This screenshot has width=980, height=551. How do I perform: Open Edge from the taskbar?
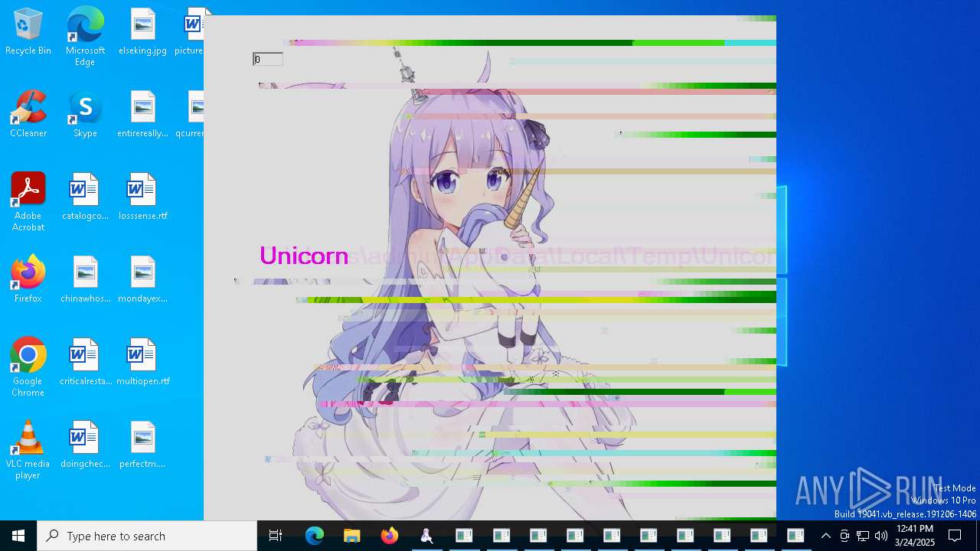[x=315, y=536]
